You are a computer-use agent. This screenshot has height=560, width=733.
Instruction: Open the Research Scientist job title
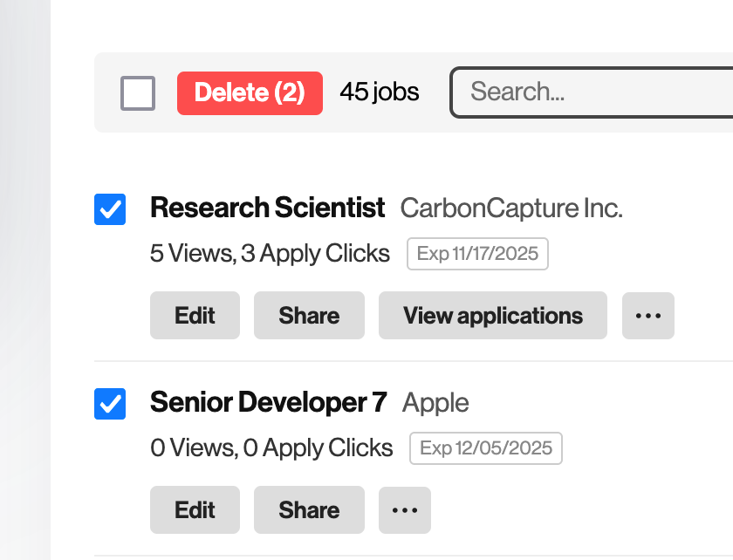[267, 208]
